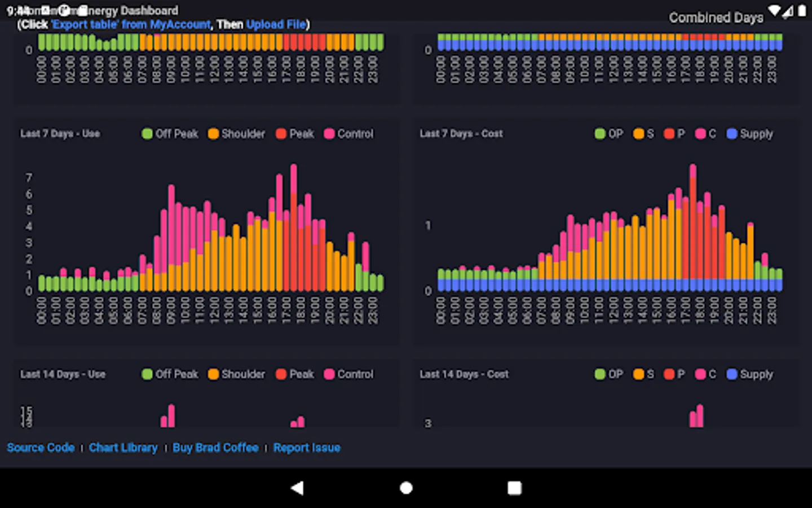Click the 'Last 14 Days - Cost' chart title
The width and height of the screenshot is (812, 508).
(464, 374)
